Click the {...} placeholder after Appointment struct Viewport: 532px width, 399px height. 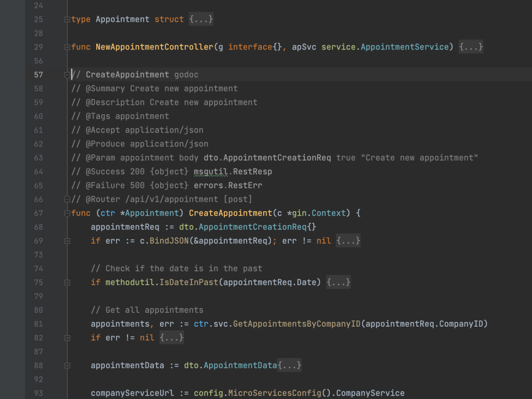201,19
